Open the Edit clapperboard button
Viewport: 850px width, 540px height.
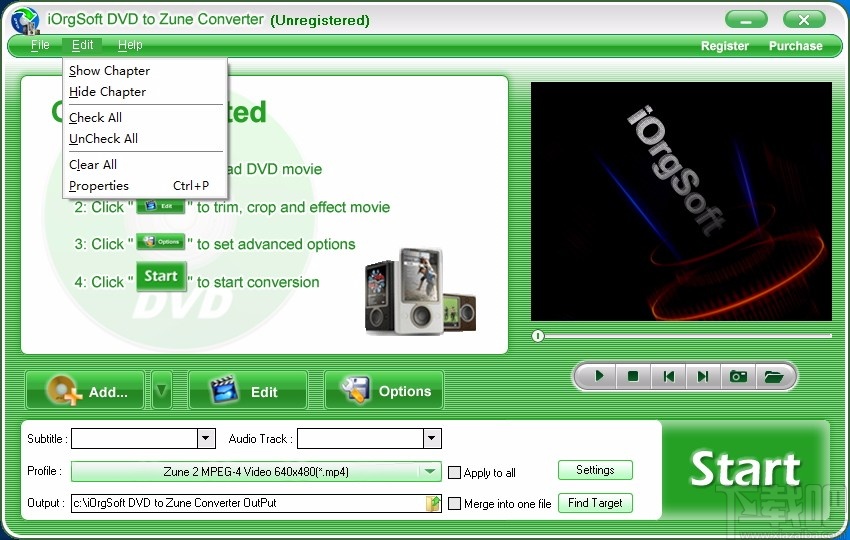248,390
